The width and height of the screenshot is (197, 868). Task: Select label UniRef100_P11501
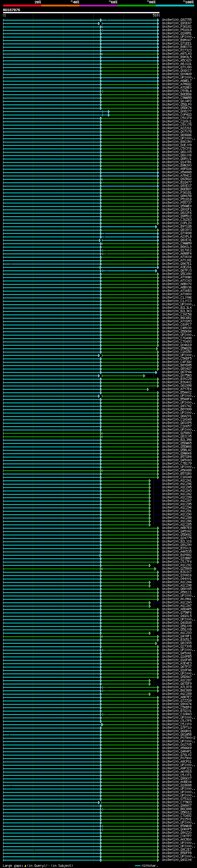tap(177, 819)
